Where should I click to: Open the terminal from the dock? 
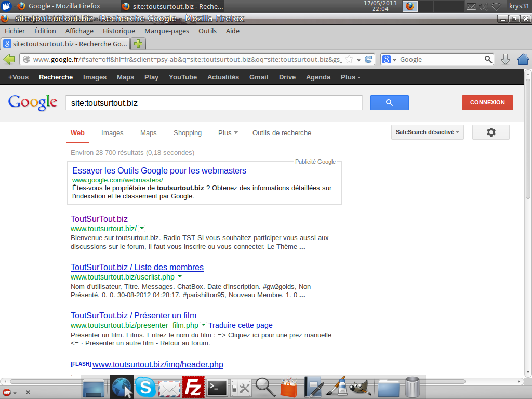pos(217,388)
